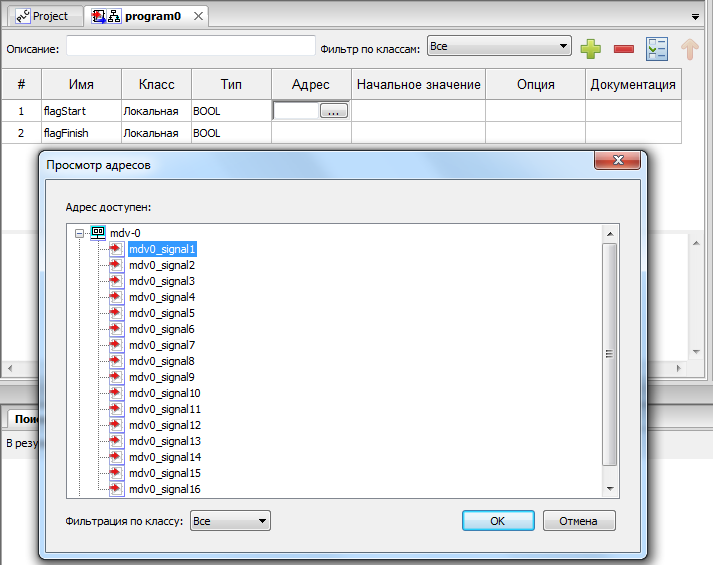
Task: Click the mdv-0 device icon in tree
Action: 98,233
